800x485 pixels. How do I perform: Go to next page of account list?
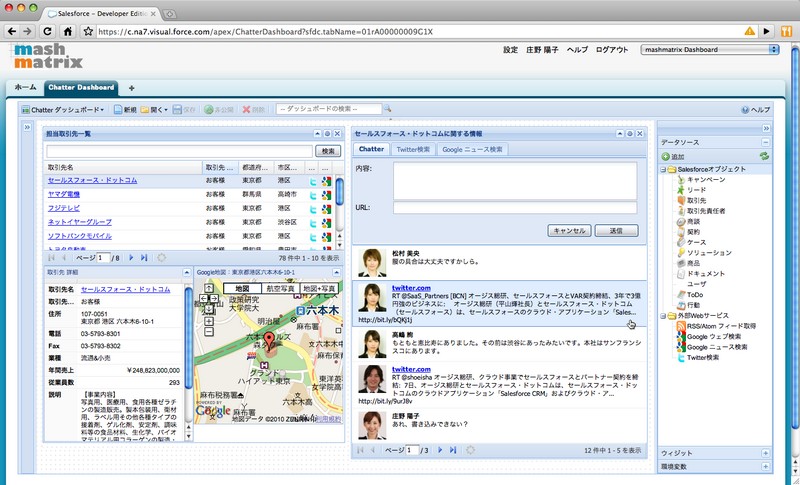point(131,257)
